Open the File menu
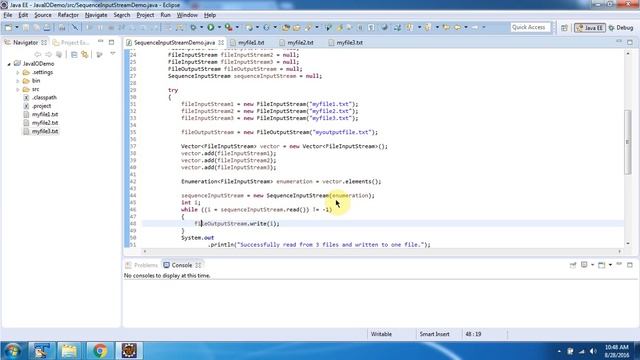Viewport: 640px width, 360px height. click(x=8, y=15)
